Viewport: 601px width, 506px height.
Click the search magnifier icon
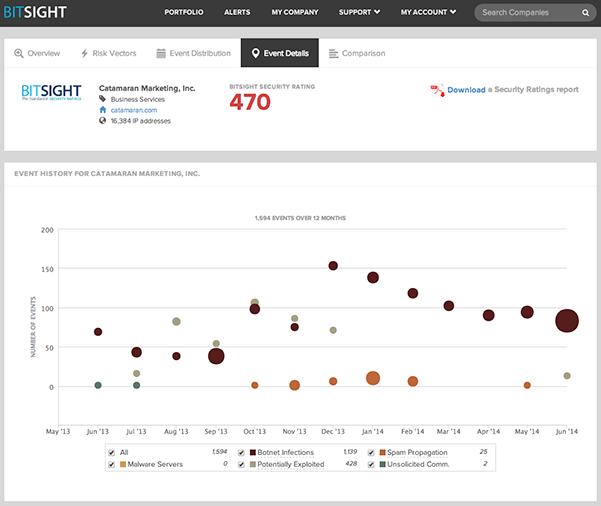[x=585, y=13]
